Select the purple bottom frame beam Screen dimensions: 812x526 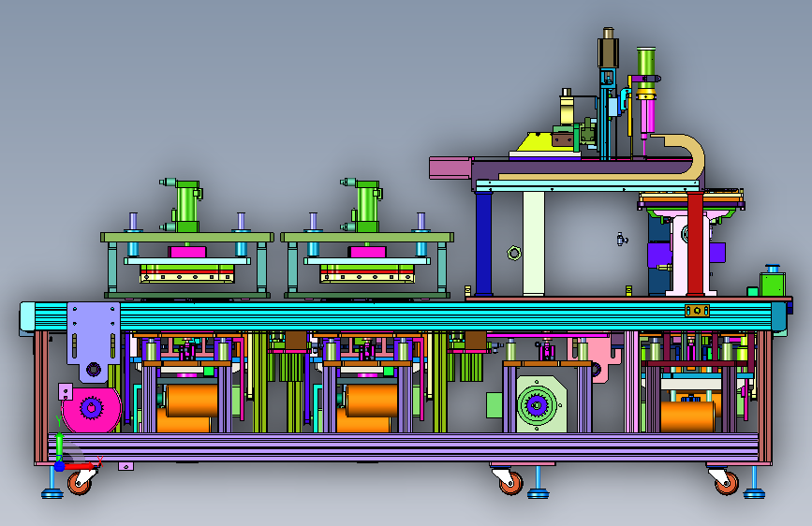404,447
